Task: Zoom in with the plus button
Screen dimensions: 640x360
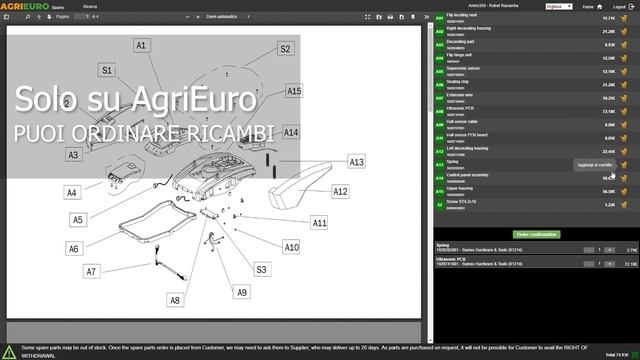Action: (x=198, y=17)
